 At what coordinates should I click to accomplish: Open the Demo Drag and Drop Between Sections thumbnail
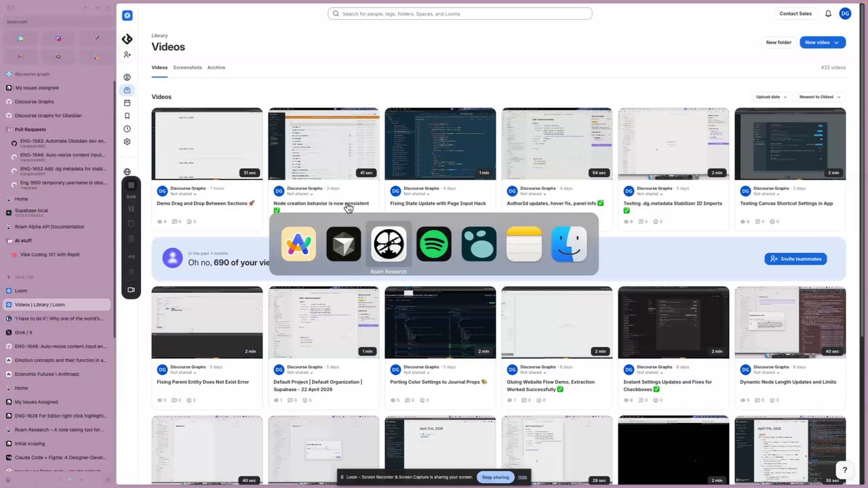[207, 144]
